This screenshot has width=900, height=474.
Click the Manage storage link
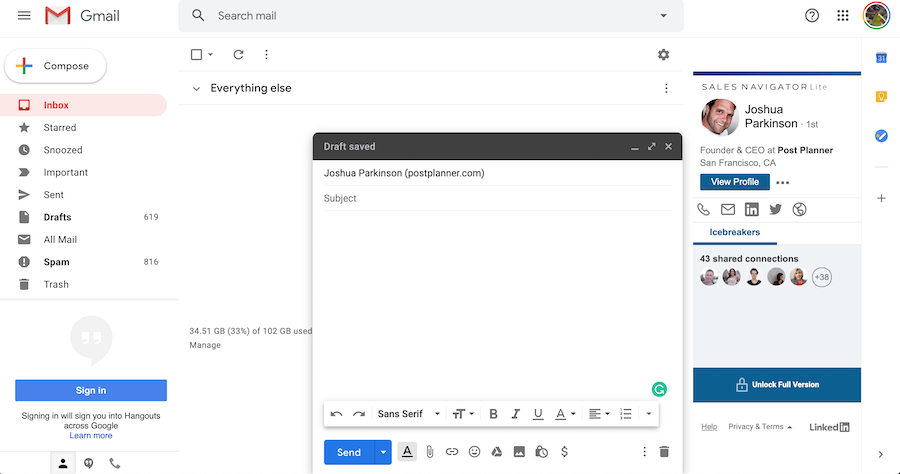coord(205,345)
